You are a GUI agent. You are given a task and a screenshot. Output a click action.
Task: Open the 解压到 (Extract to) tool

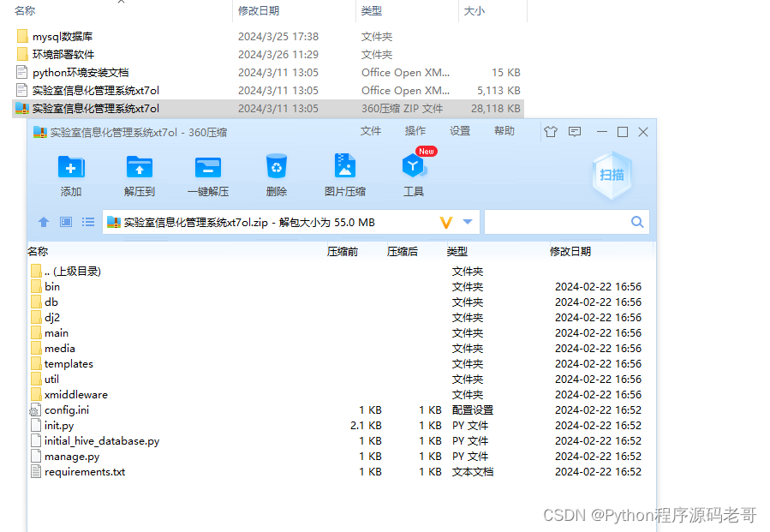coord(139,170)
